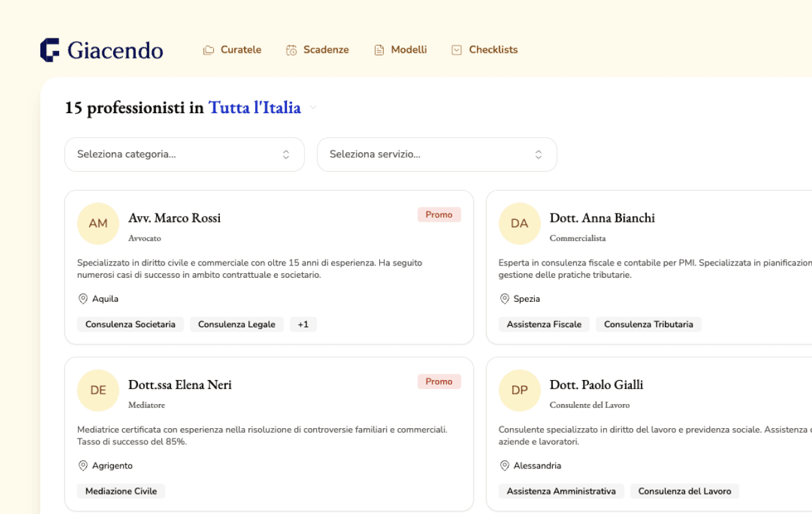Click the Consulente del Lavoro profession label
Image resolution: width=812 pixels, height=514 pixels.
(590, 405)
